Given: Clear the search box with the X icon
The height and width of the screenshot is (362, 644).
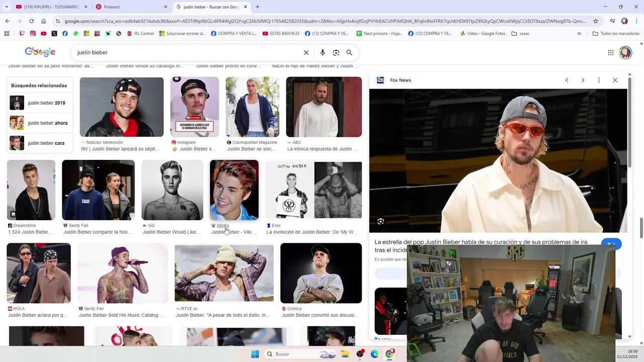Looking at the screenshot, I should point(306,52).
